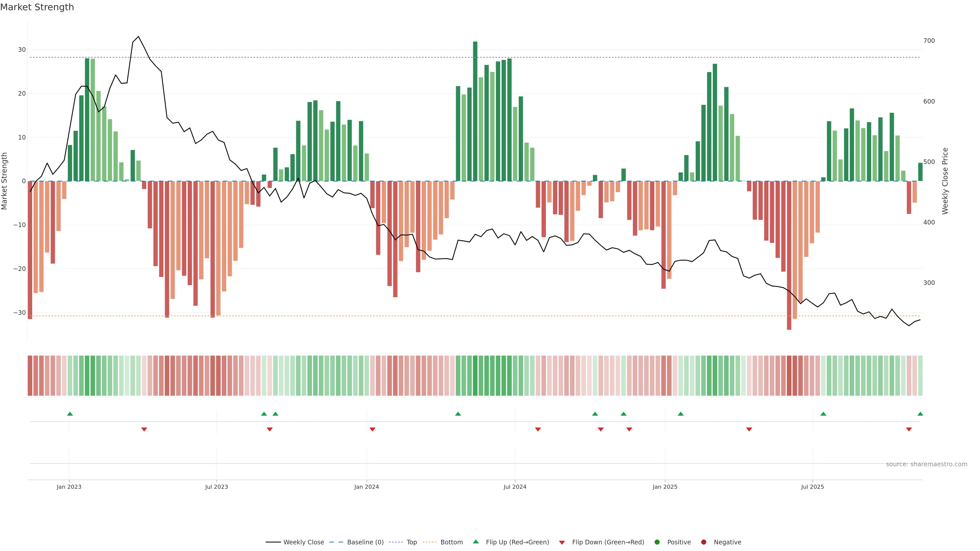This screenshot has width=980, height=551.
Task: Click the Market Strength chart title
Action: coord(37,7)
